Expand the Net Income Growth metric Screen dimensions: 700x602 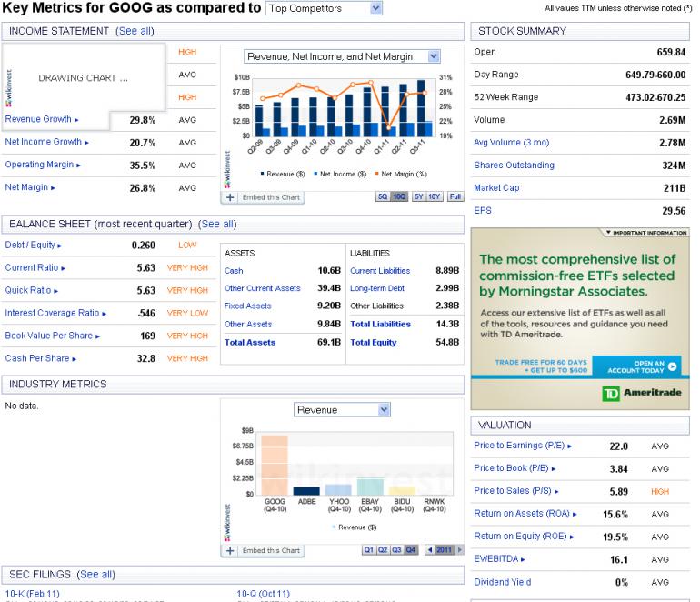click(x=47, y=142)
